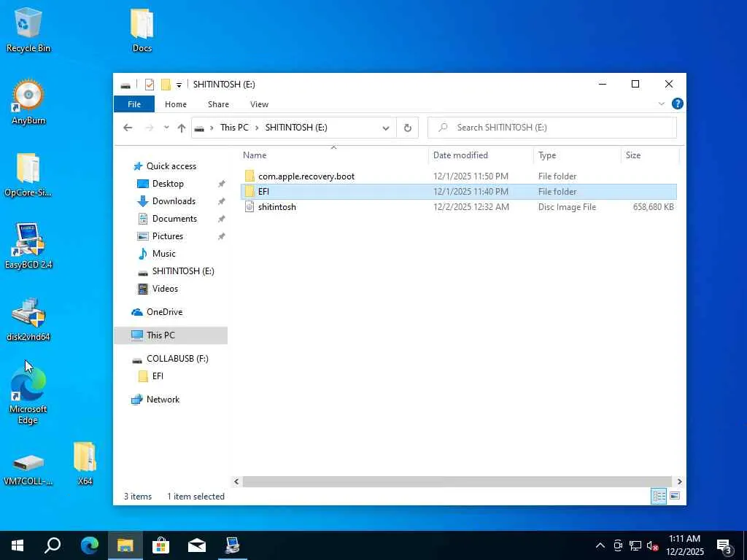Viewport: 747px width, 560px height.
Task: Go back with the Back arrow
Action: [128, 128]
